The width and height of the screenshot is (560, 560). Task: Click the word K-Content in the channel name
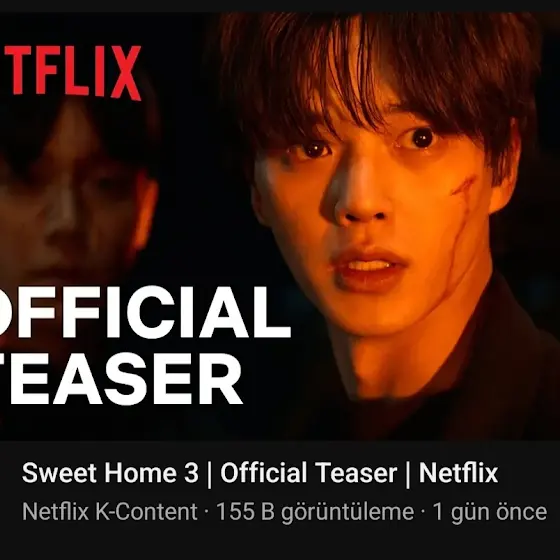[146, 511]
